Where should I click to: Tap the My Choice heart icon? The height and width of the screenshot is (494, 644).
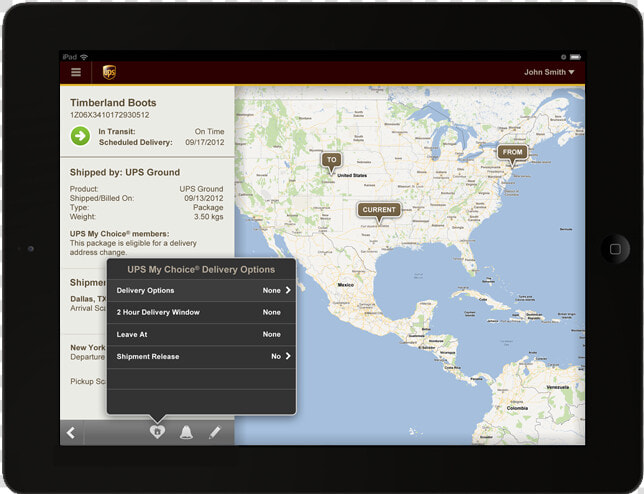(157, 432)
